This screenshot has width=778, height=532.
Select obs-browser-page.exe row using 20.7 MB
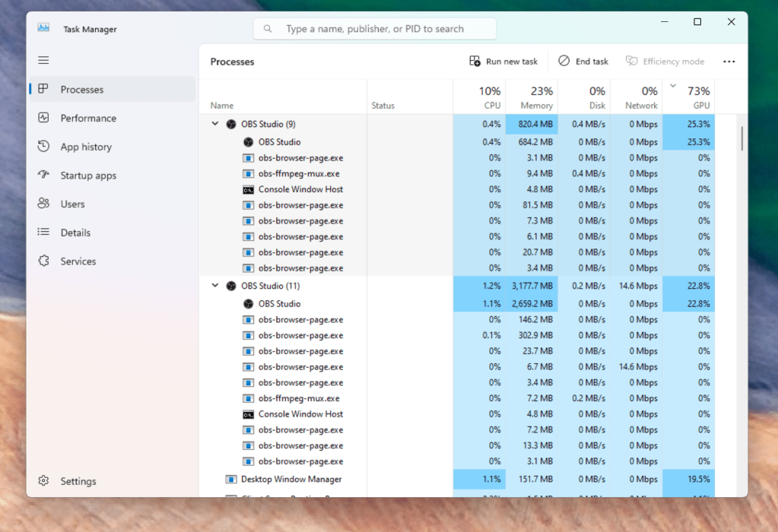tap(457, 252)
